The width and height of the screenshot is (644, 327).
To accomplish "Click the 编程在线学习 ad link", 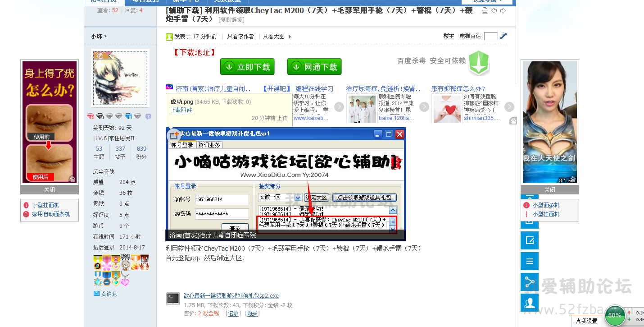I will pos(314,89).
